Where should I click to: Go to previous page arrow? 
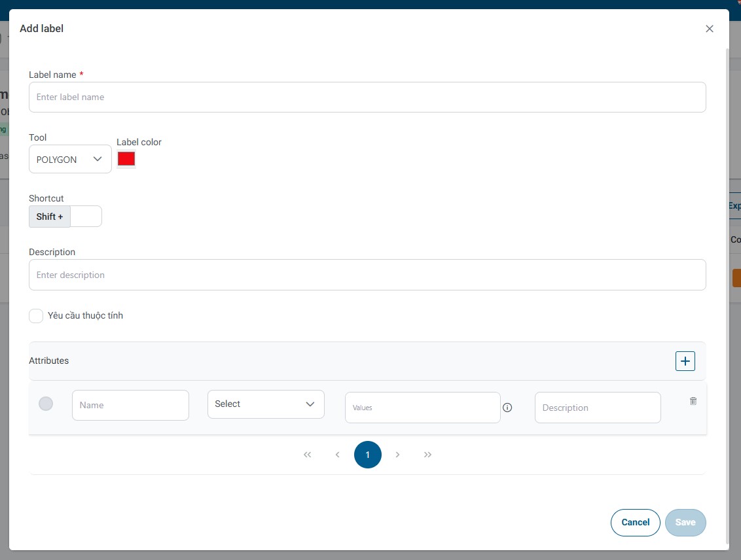coord(338,455)
